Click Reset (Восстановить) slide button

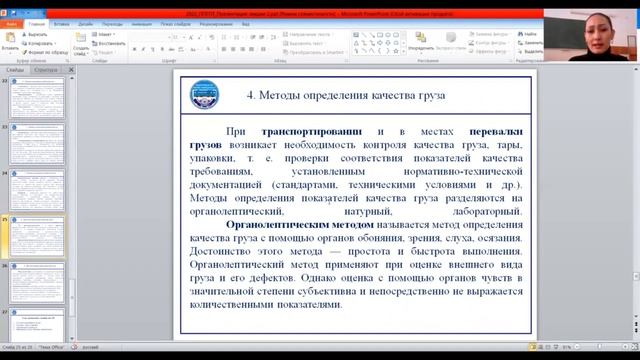(109, 43)
